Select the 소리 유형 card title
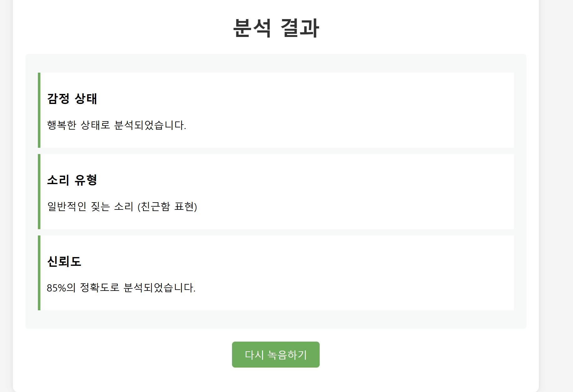Image resolution: width=573 pixels, height=392 pixels. [x=72, y=180]
